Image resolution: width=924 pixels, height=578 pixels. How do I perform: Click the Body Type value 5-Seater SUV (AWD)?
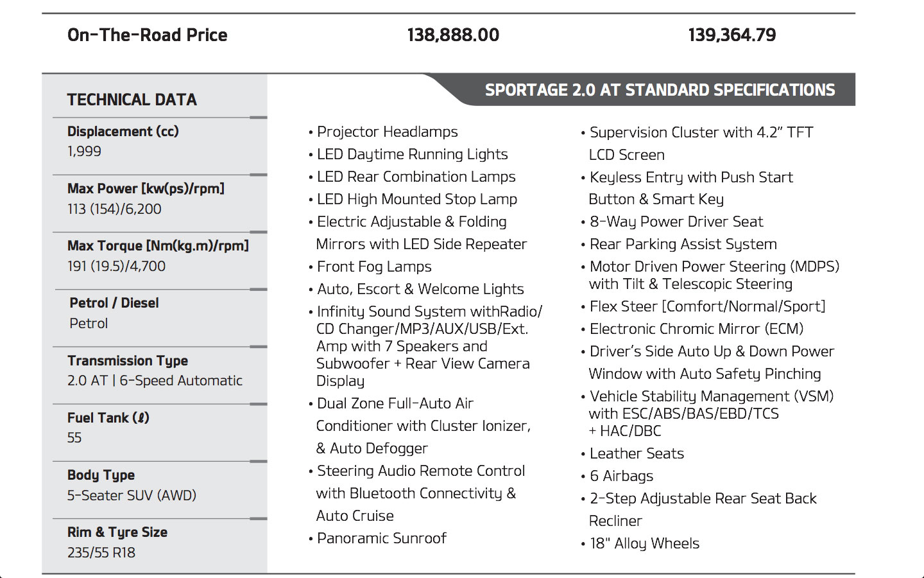[132, 495]
